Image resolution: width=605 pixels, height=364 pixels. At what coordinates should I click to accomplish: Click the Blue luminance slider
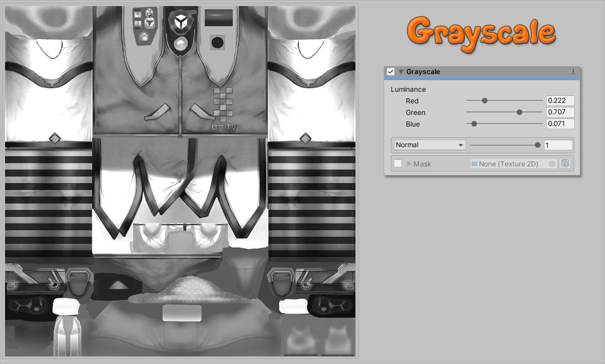(504, 124)
